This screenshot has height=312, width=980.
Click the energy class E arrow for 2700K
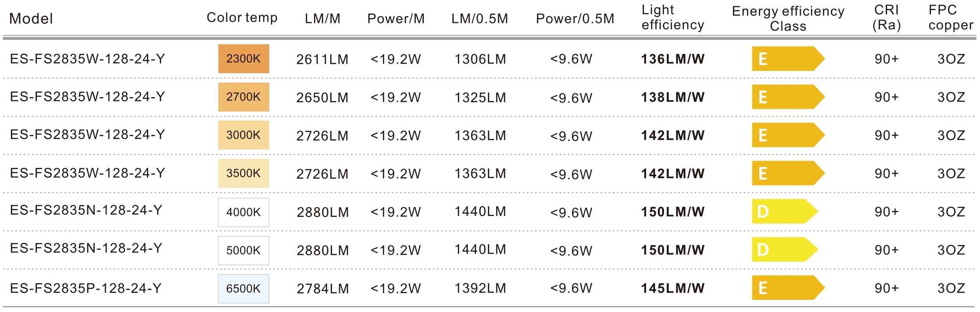[787, 97]
